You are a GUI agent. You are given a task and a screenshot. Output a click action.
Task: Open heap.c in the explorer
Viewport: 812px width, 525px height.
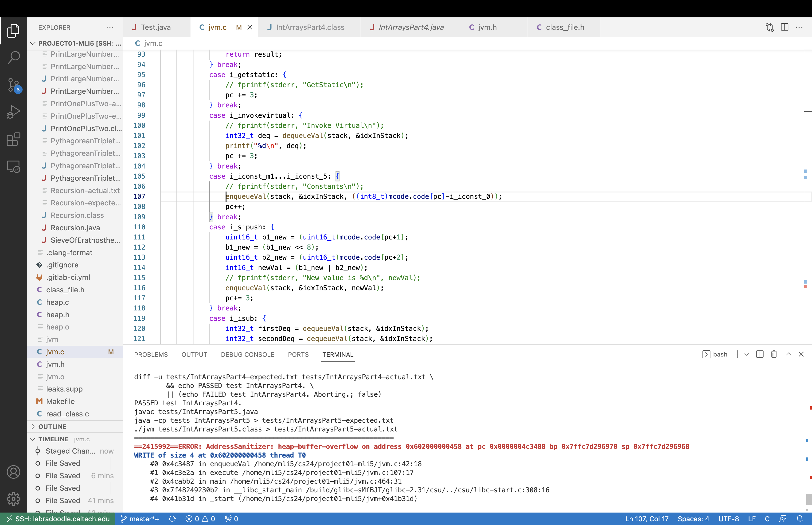tap(57, 302)
